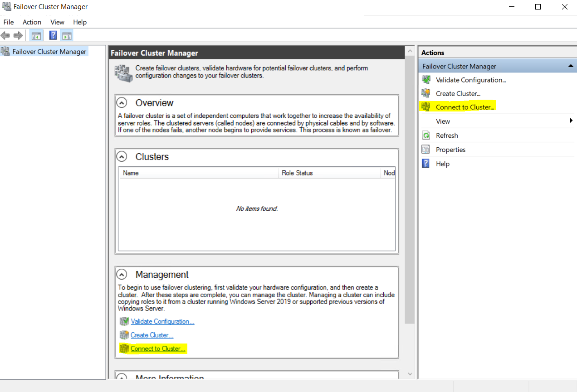Viewport: 577px width, 392px height.
Task: Click the Back arrow toolbar icon
Action: click(5, 35)
